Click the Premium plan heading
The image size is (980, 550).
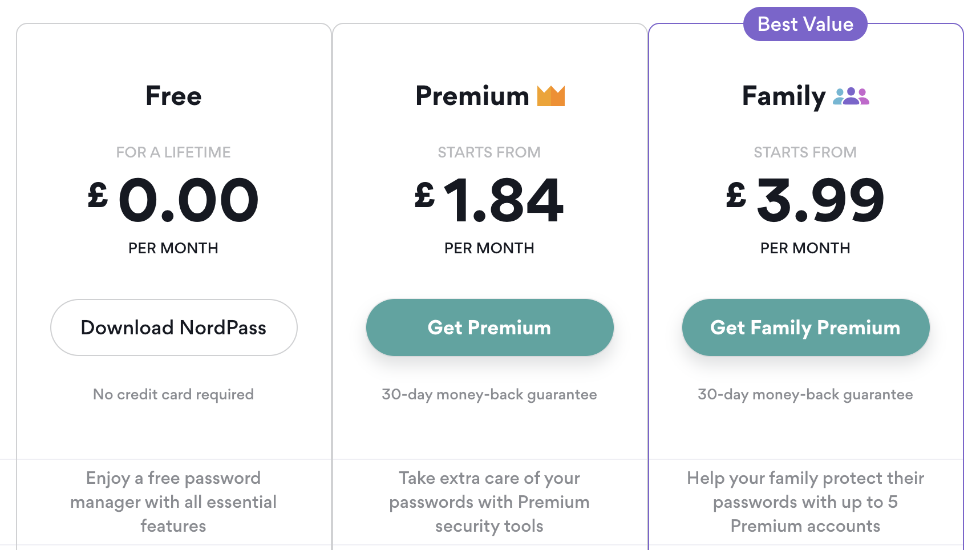point(472,96)
